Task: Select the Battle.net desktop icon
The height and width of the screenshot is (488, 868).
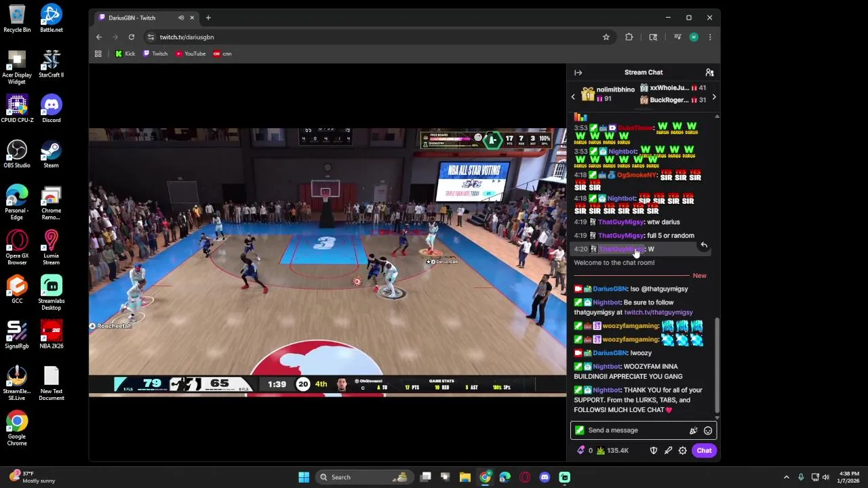Action: [51, 18]
